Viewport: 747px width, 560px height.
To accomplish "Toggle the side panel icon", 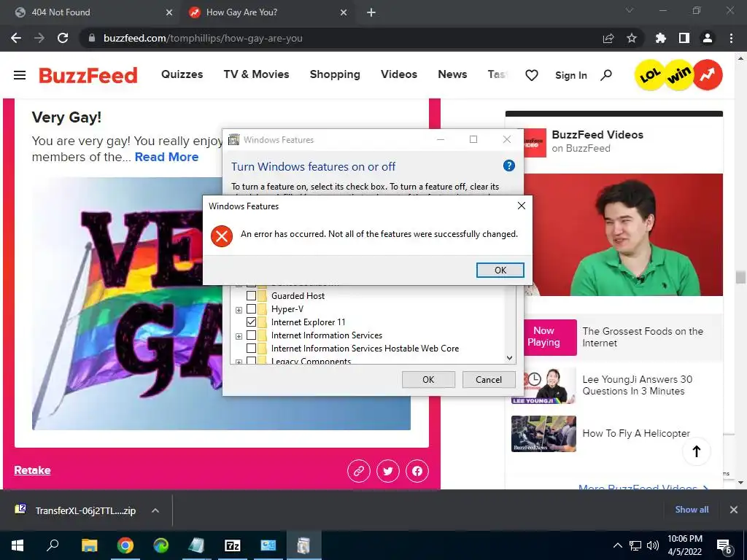I will coord(684,38).
